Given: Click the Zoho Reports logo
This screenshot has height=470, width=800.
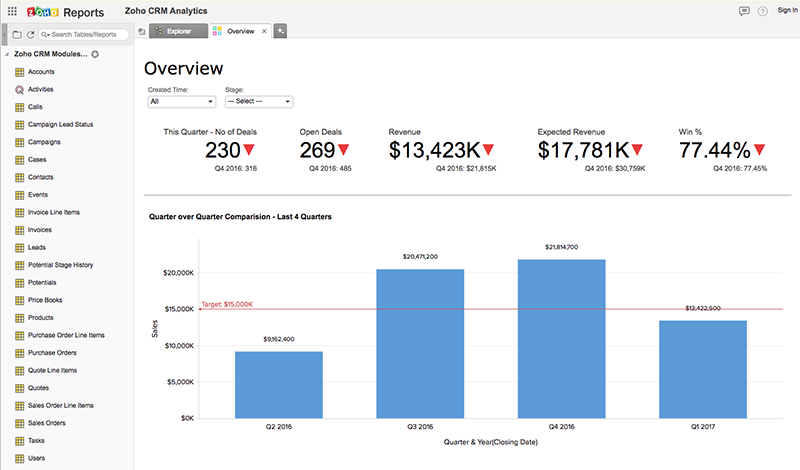Looking at the screenshot, I should (x=65, y=12).
